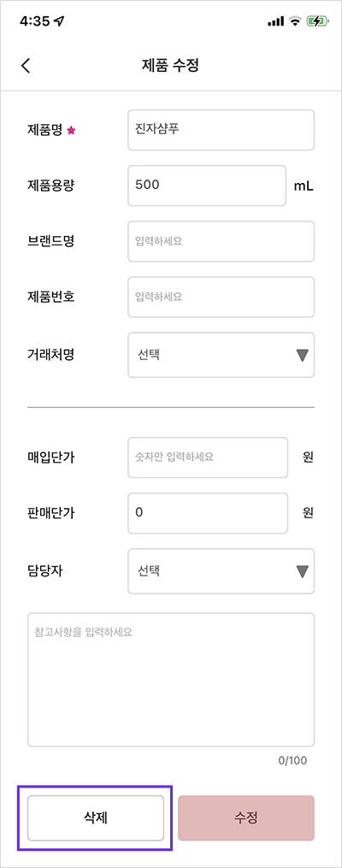Tap the 브랜드명 input field

coord(221,241)
